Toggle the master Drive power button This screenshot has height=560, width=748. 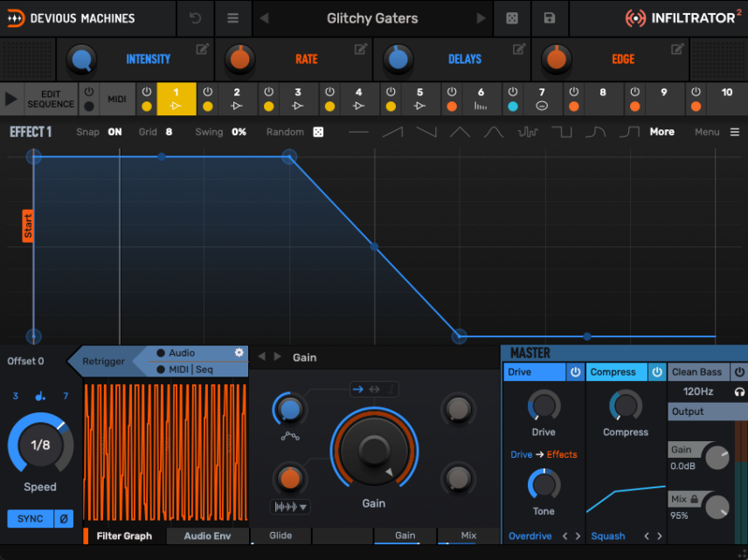[x=575, y=372]
